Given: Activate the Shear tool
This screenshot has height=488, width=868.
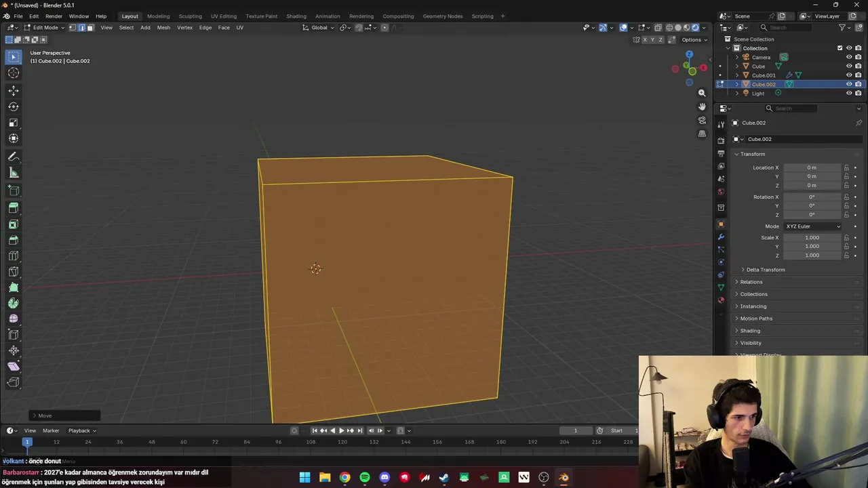Looking at the screenshot, I should point(14,366).
